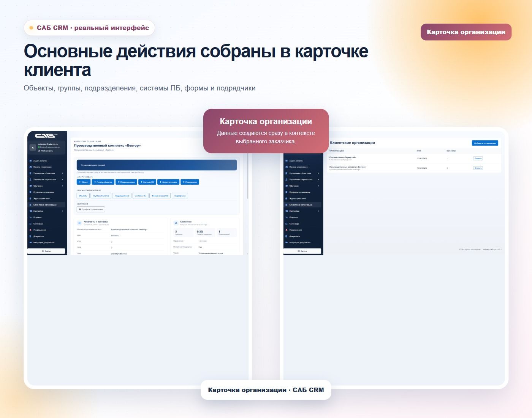Click the Уведомления bell icon in the Вектор card sidebar
Viewport: 532px width, 418px height.
click(31, 230)
